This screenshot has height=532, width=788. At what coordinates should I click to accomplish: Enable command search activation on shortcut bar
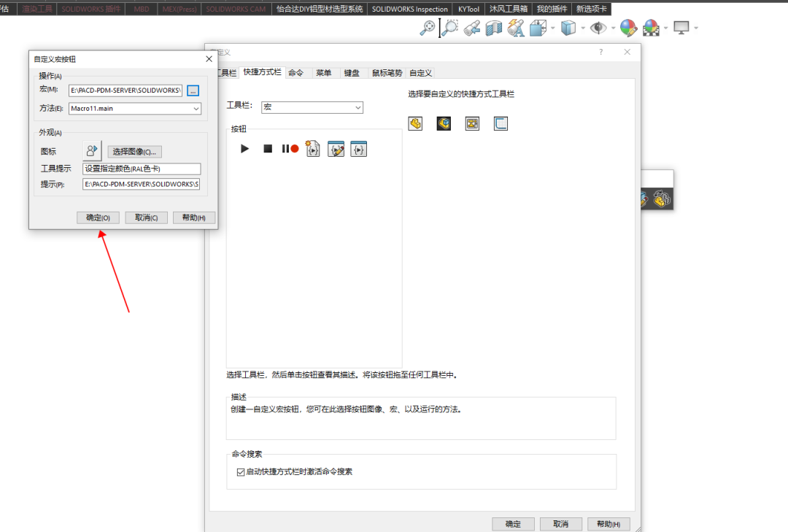[x=241, y=471]
